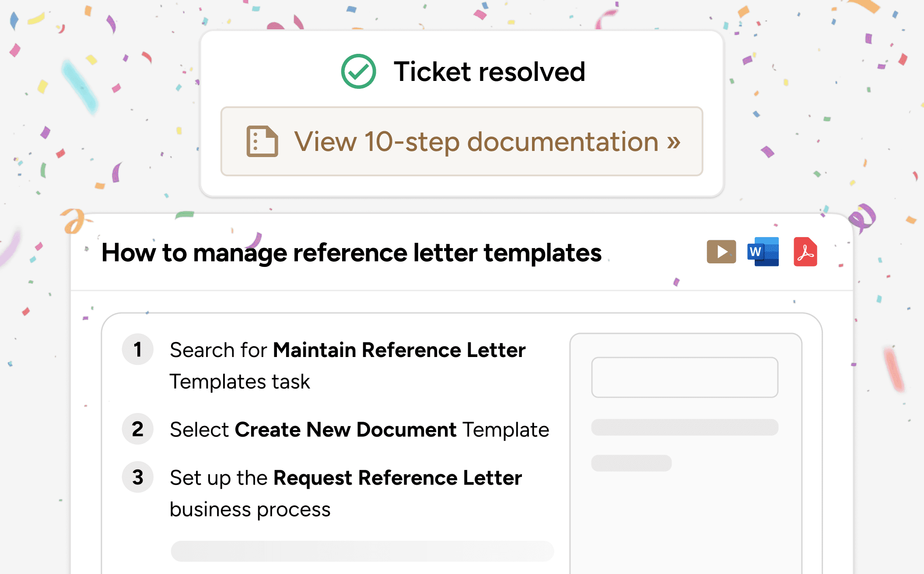The width and height of the screenshot is (924, 574).
Task: Open View 10-step documentation button
Action: (462, 141)
